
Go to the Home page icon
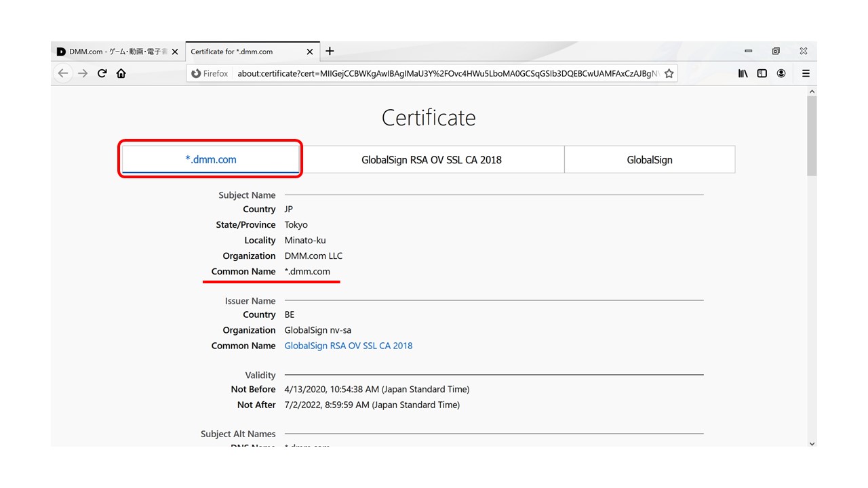coord(121,73)
